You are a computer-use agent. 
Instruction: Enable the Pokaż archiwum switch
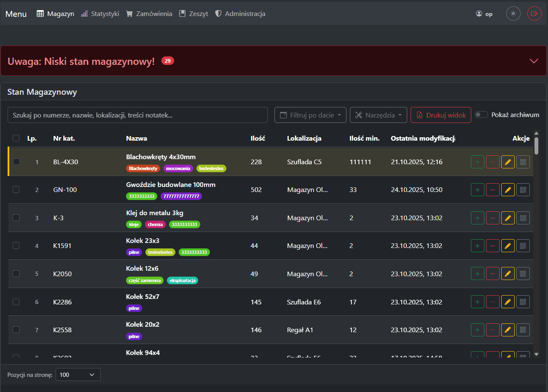click(481, 115)
